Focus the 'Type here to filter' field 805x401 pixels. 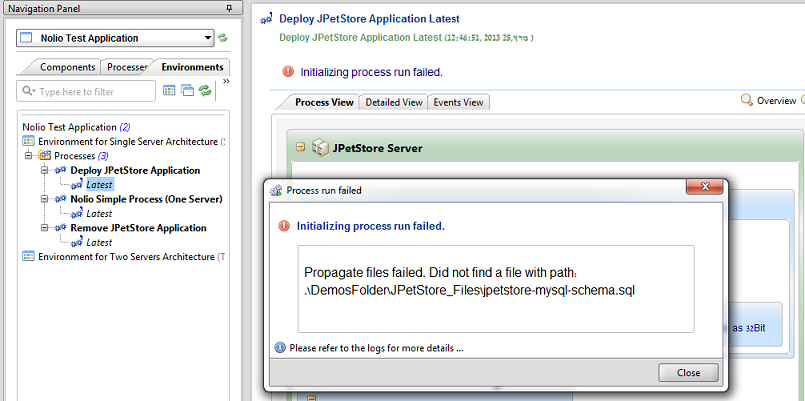[x=86, y=91]
